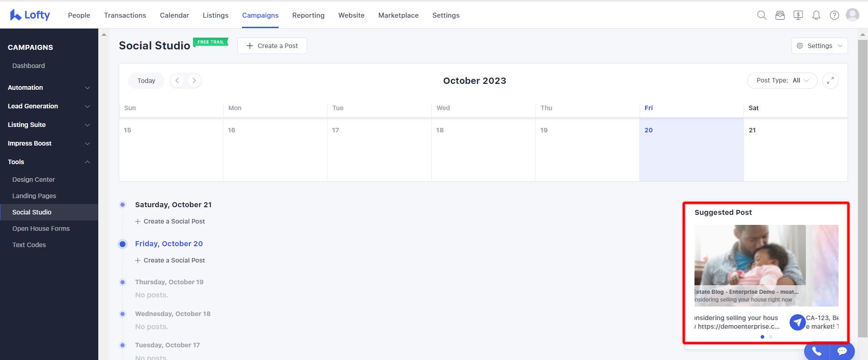This screenshot has height=360, width=868.
Task: Open the chat bubble button
Action: [x=842, y=351]
